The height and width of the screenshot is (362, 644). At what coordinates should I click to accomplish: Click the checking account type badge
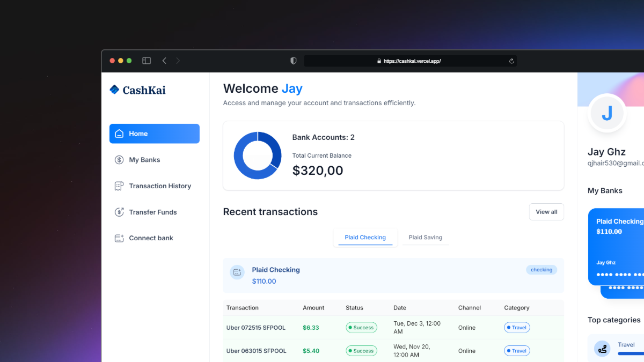tap(541, 269)
